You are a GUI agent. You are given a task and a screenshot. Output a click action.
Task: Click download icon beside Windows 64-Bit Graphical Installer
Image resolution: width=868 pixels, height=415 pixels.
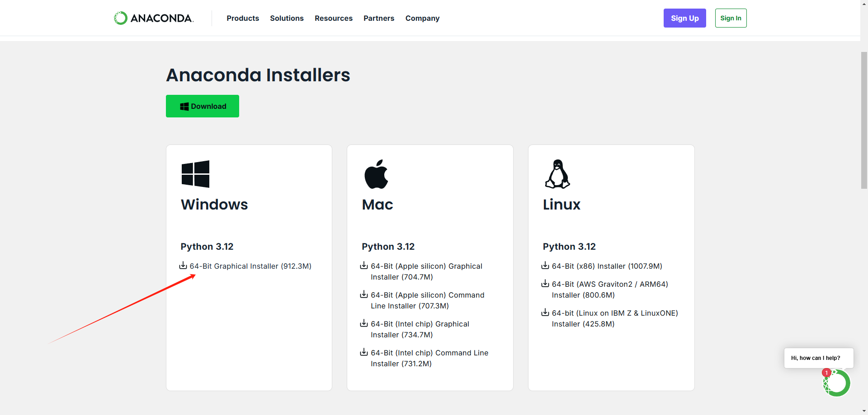pyautogui.click(x=183, y=266)
